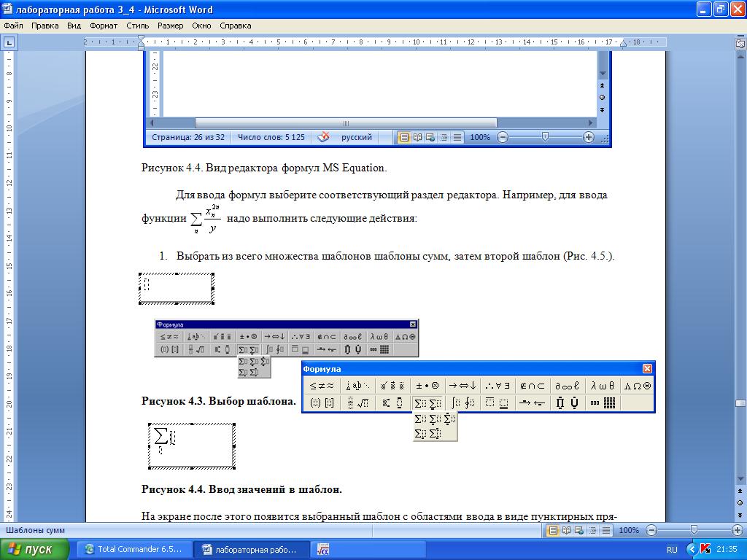Open operator symbols palette (±•⊗)
Image resolution: width=747 pixels, height=560 pixels.
[427, 386]
